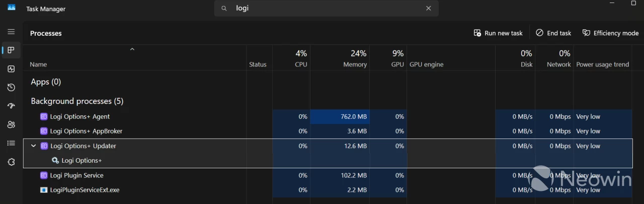This screenshot has width=644, height=204.
Task: Click the Apps (0) group heading
Action: 46,82
